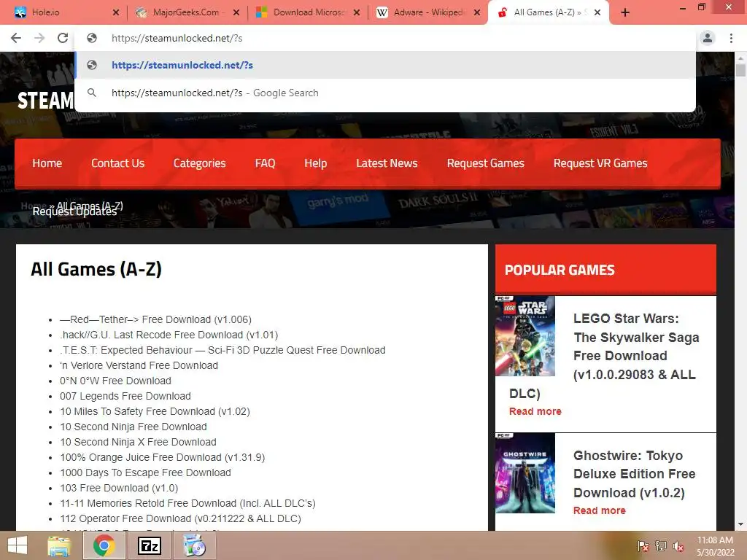Open the Chrome profile avatar icon
This screenshot has width=747, height=560.
click(708, 38)
